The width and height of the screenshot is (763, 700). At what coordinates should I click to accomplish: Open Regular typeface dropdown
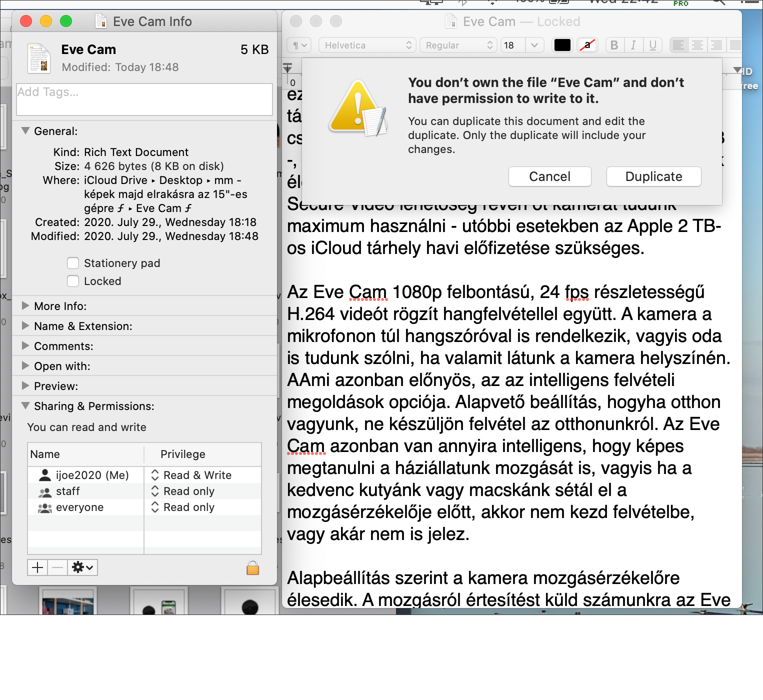[x=458, y=45]
